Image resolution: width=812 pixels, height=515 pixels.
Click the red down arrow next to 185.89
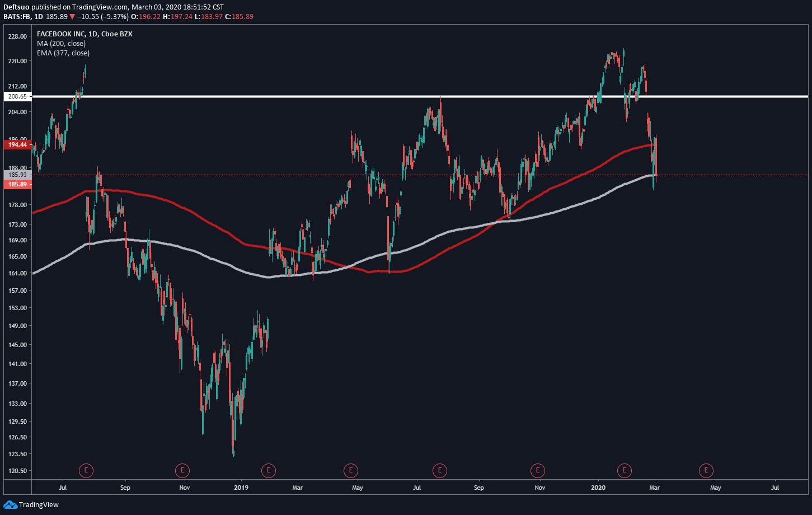pyautogui.click(x=72, y=17)
